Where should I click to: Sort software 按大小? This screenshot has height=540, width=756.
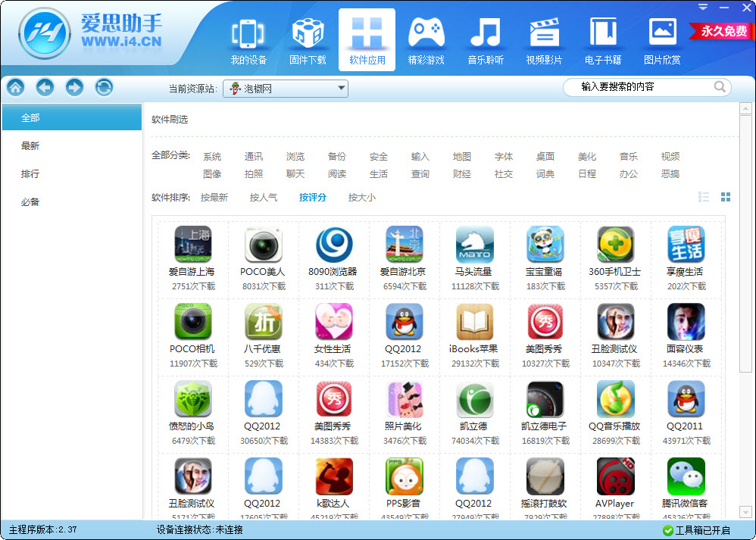(361, 197)
